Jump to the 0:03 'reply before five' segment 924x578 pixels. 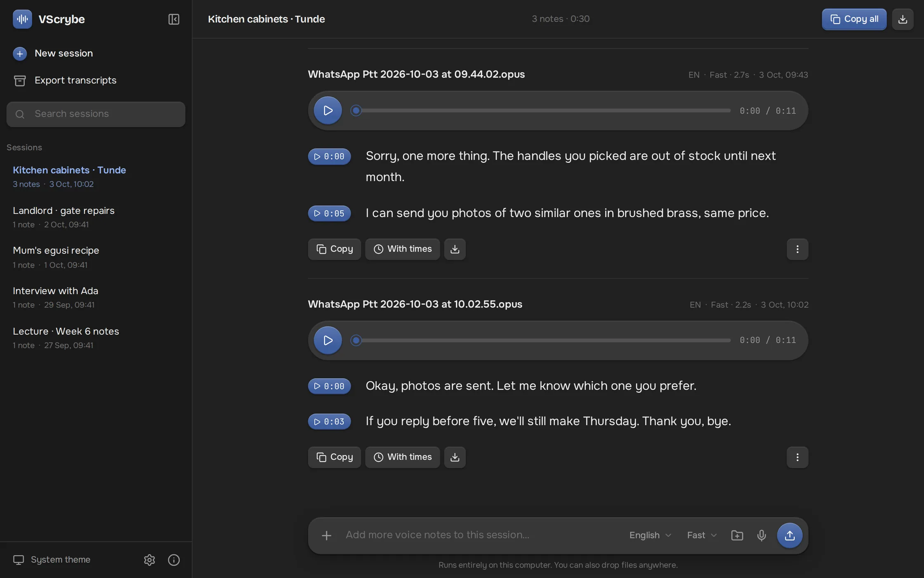coord(329,422)
